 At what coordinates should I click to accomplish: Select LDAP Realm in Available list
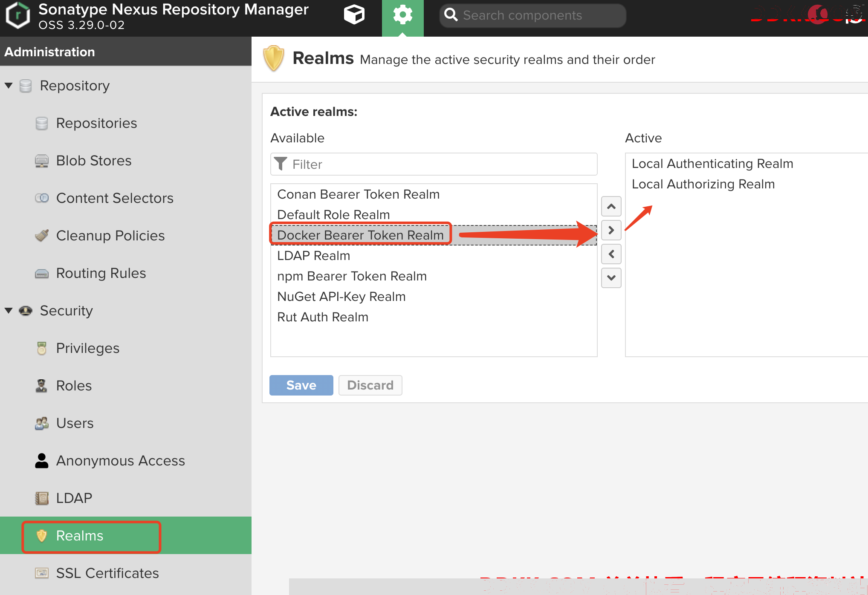434,256
